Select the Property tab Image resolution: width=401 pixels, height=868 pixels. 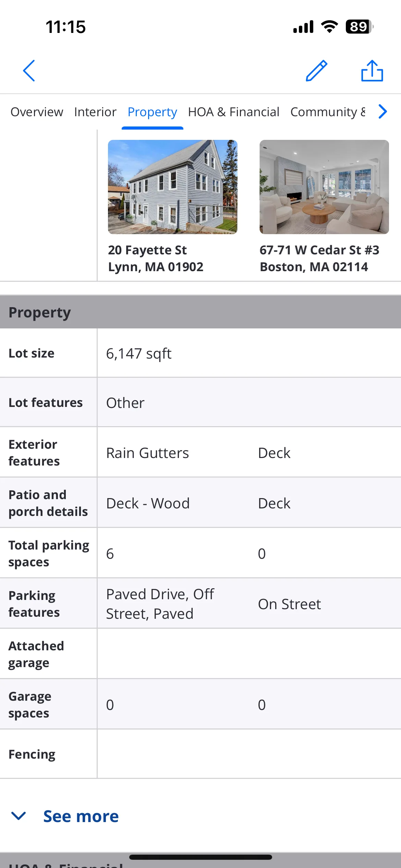pos(152,112)
